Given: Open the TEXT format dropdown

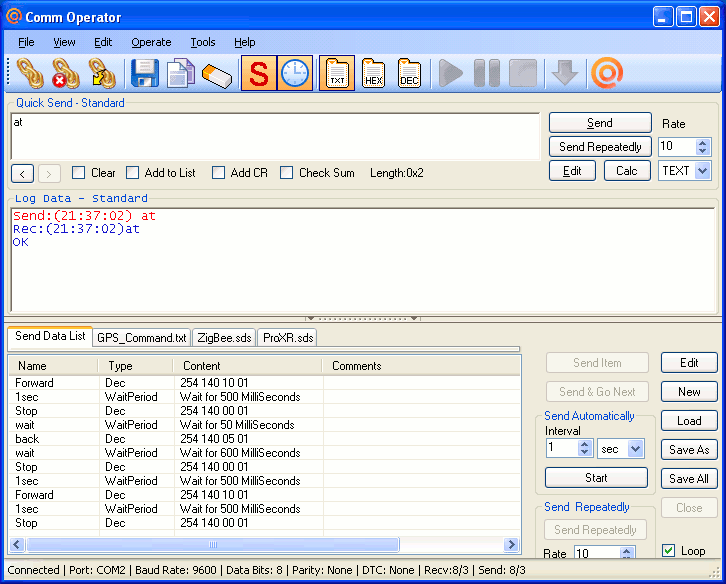Looking at the screenshot, I should click(x=702, y=170).
